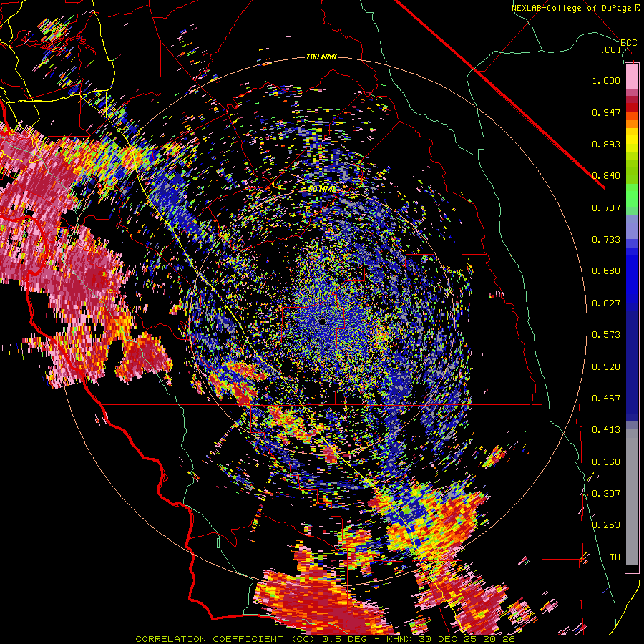Click the 0.787 legend value
The image size is (644, 644).
pyautogui.click(x=606, y=208)
